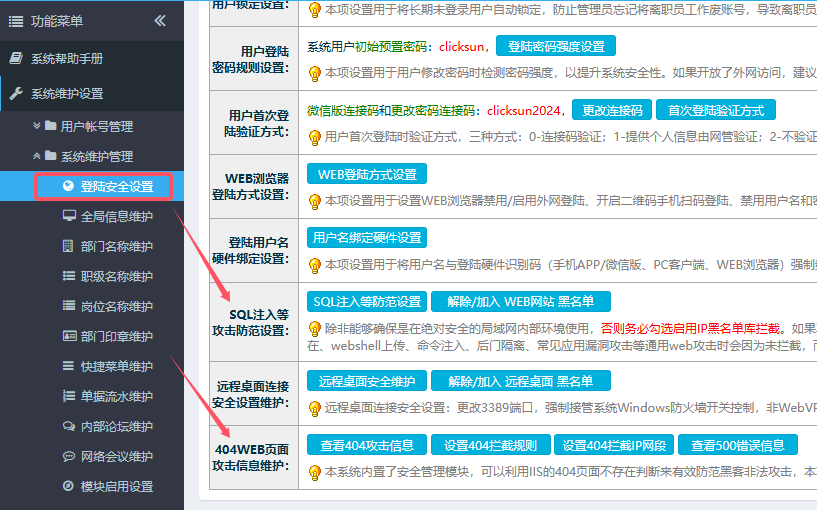Click 查看404攻击信息 button

pyautogui.click(x=366, y=445)
